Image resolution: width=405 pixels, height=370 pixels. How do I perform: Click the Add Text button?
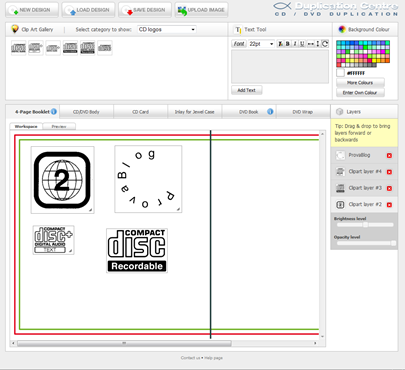(x=247, y=90)
